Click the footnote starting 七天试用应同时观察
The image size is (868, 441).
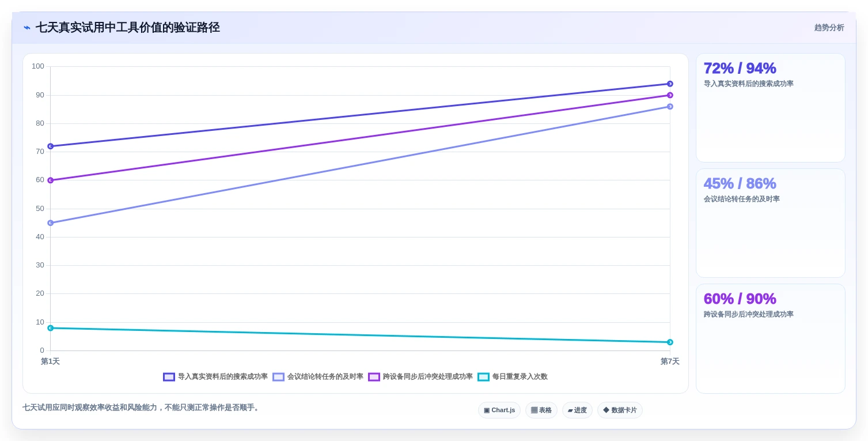[x=142, y=408]
